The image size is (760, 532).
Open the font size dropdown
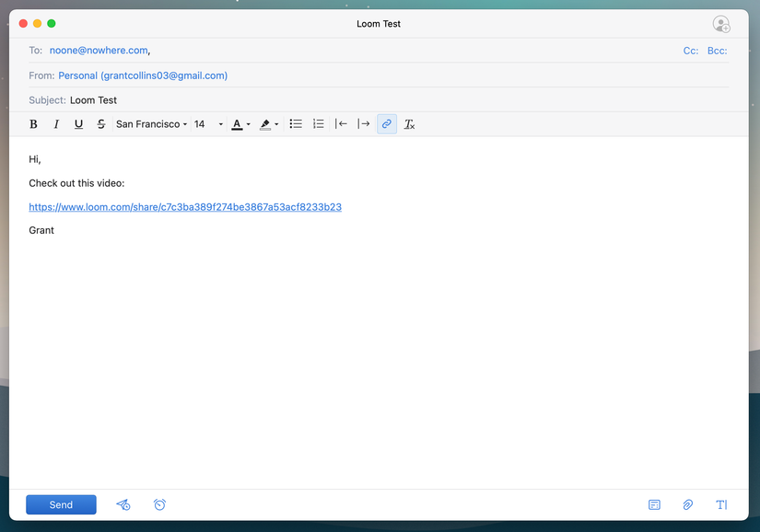click(205, 123)
